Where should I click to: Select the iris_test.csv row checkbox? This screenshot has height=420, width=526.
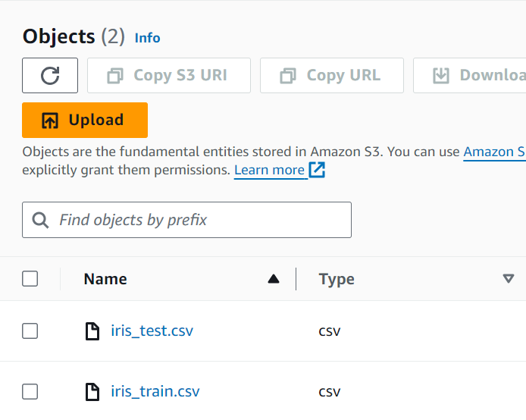tap(30, 331)
